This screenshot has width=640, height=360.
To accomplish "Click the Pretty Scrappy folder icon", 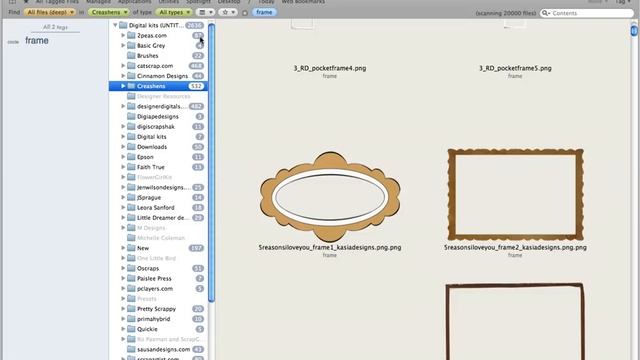I will point(131,309).
